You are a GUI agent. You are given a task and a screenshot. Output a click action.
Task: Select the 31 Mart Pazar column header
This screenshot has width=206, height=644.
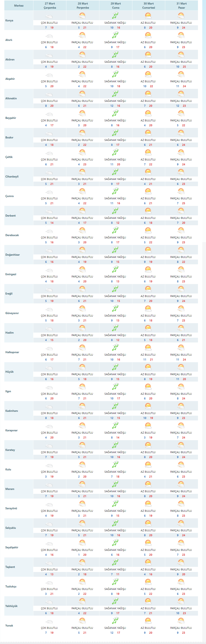click(x=181, y=6)
